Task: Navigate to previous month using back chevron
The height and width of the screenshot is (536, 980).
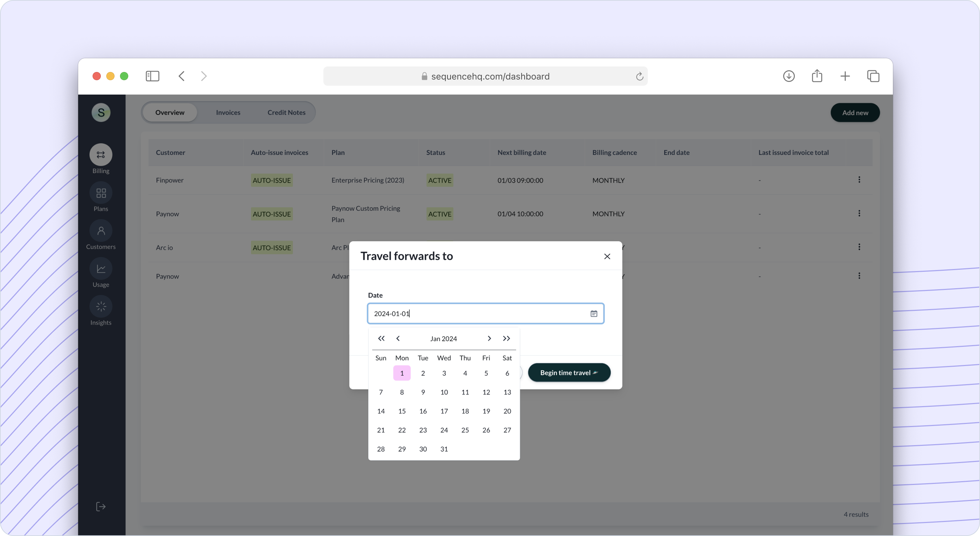Action: (397, 339)
